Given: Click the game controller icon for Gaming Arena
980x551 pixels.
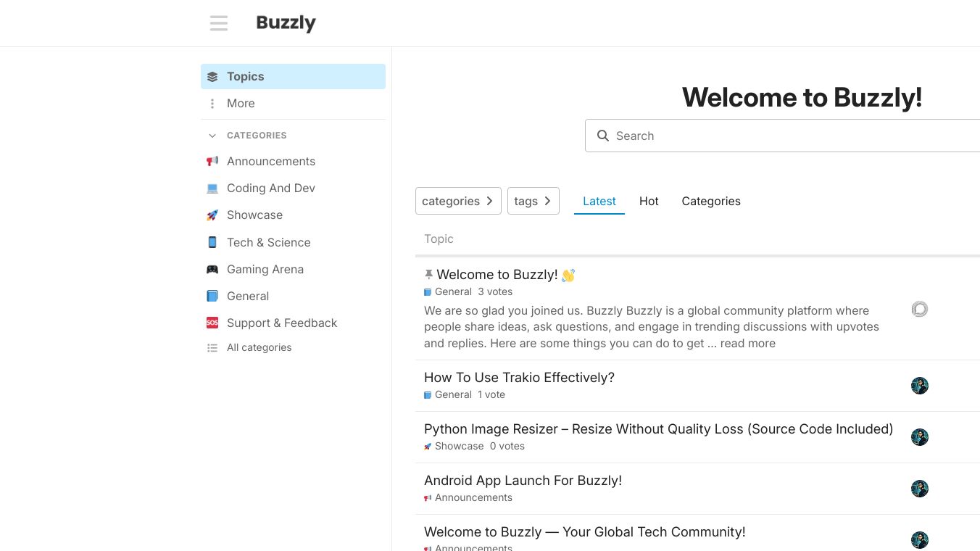Looking at the screenshot, I should point(212,269).
